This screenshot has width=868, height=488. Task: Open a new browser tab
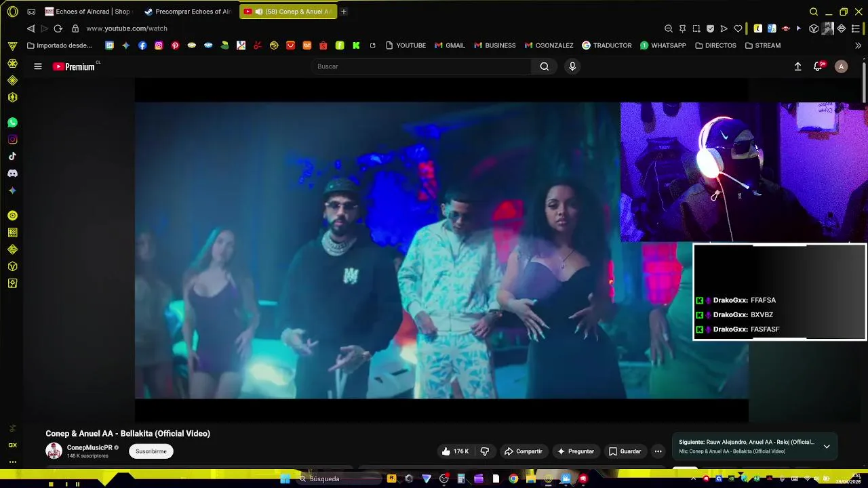(x=344, y=12)
